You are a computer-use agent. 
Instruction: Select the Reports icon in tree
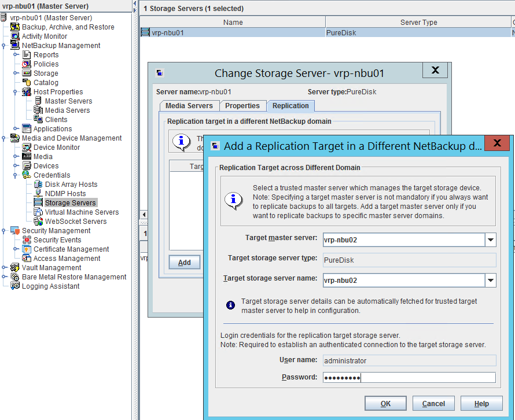(x=27, y=55)
